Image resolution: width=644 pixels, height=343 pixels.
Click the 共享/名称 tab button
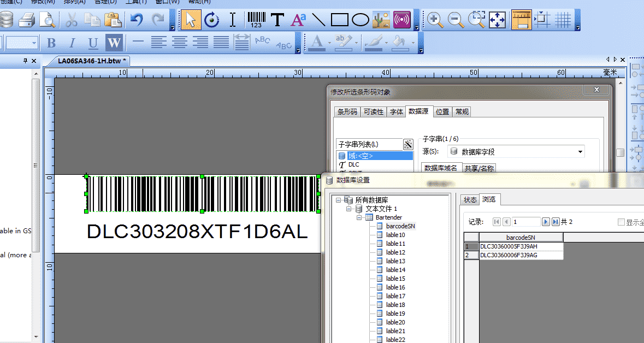pyautogui.click(x=479, y=168)
